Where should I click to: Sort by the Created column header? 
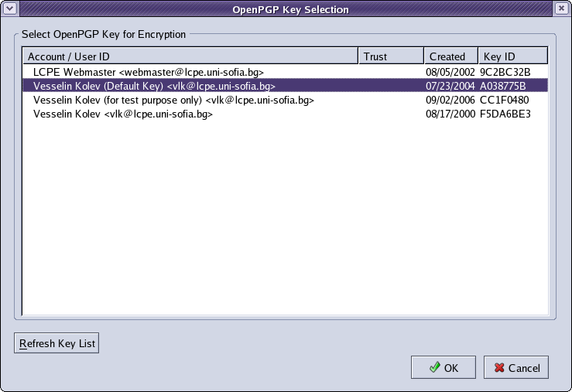coord(451,56)
